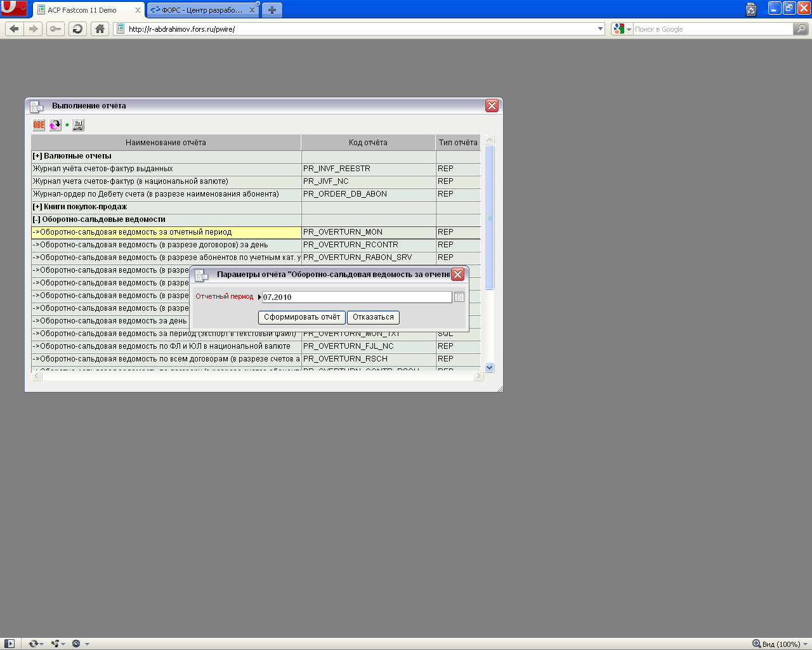812x650 pixels.
Task: Click the Отчетный период input field
Action: click(x=357, y=297)
